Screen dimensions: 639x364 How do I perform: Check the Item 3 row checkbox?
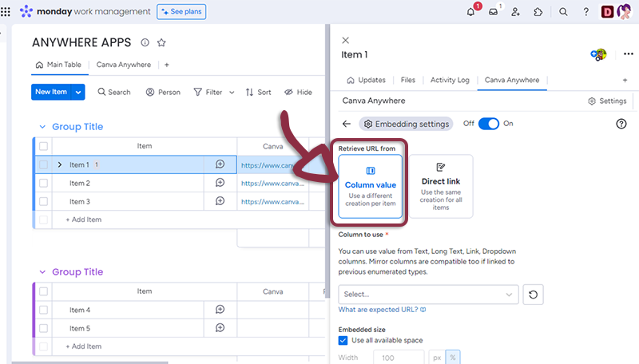click(x=44, y=202)
